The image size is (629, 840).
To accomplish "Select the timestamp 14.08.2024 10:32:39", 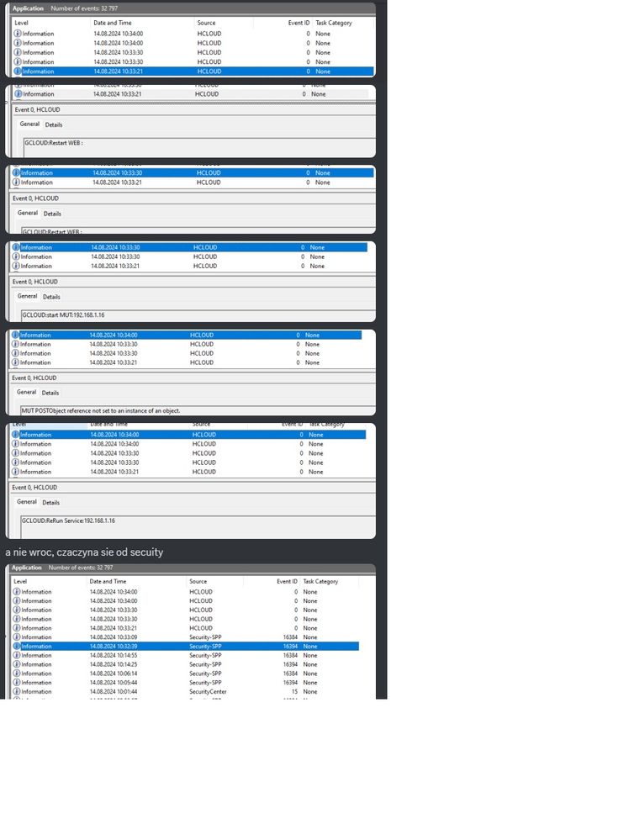I will pos(113,646).
